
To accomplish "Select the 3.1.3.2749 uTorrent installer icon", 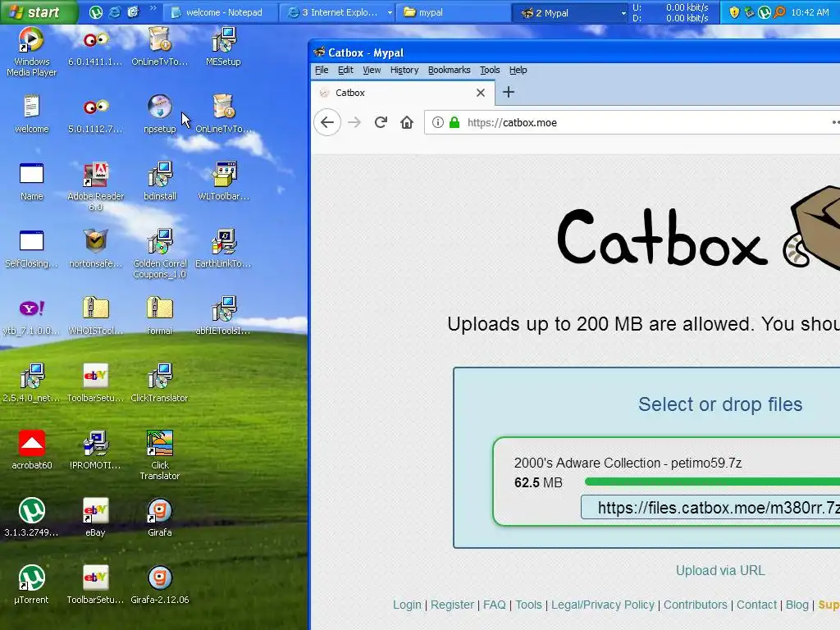I will pyautogui.click(x=31, y=517).
